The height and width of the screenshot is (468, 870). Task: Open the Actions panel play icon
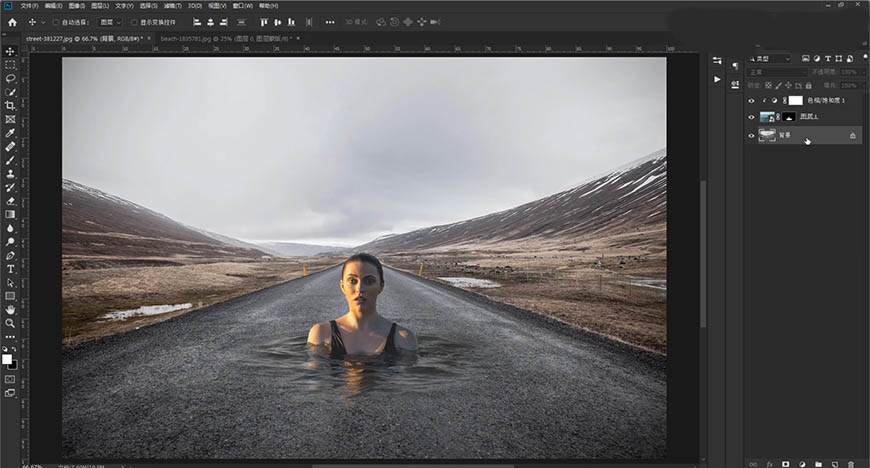tap(717, 79)
